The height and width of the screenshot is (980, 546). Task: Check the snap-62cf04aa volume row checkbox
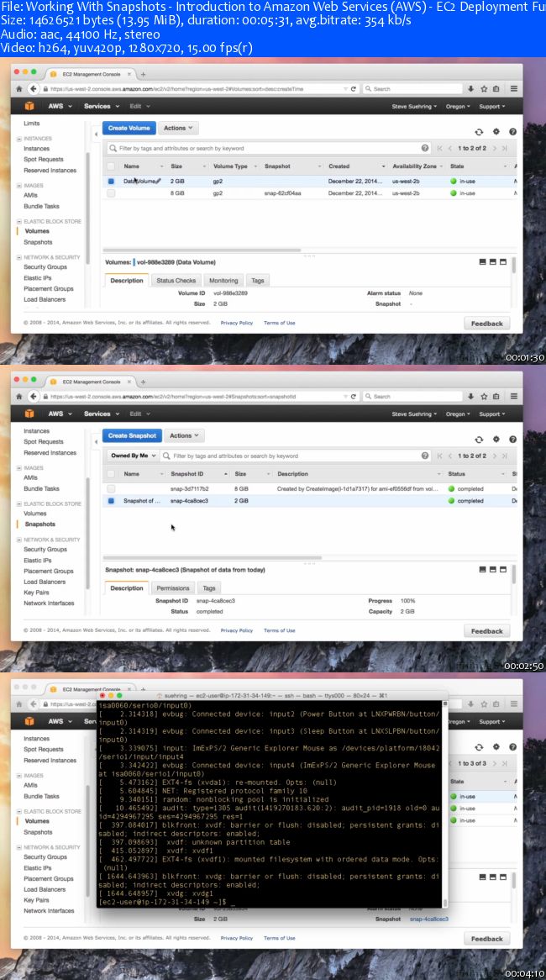click(111, 194)
